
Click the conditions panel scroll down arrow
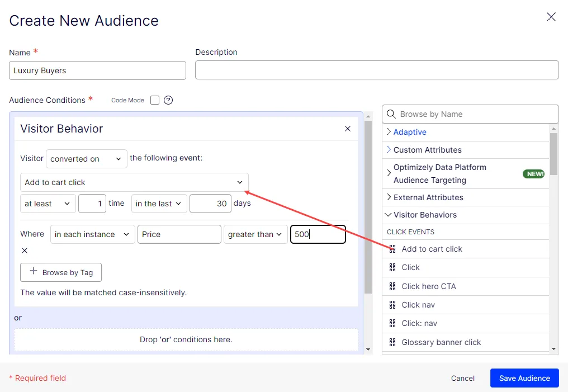368,350
